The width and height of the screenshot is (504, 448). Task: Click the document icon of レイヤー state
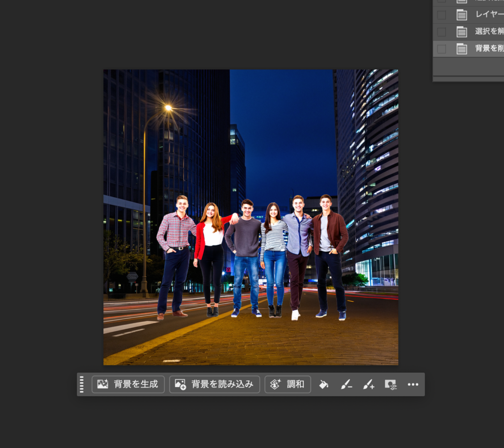click(x=462, y=15)
